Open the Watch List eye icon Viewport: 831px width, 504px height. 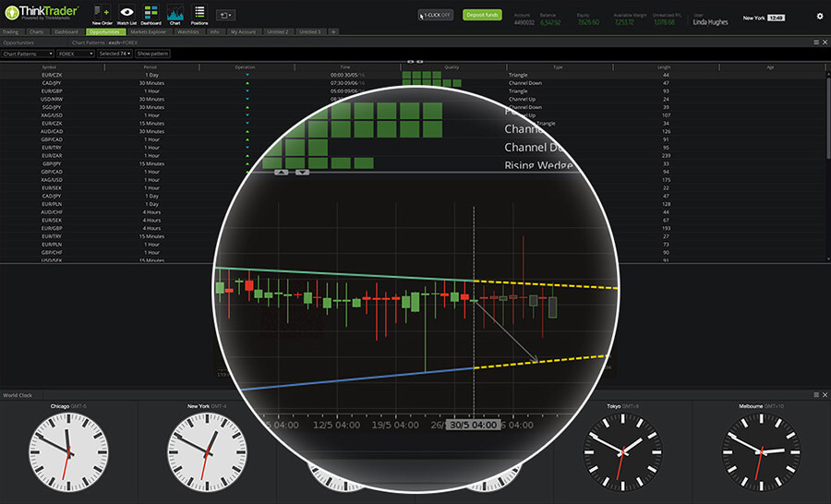click(126, 13)
